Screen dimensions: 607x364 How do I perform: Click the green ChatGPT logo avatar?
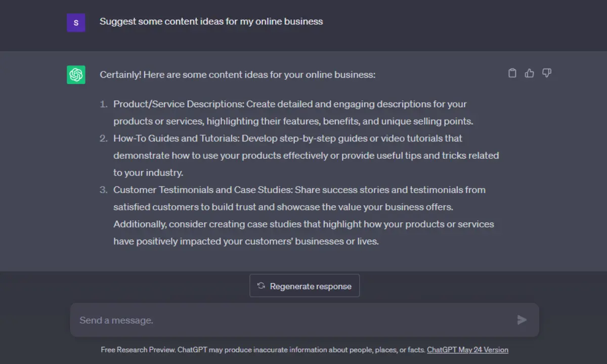[76, 75]
